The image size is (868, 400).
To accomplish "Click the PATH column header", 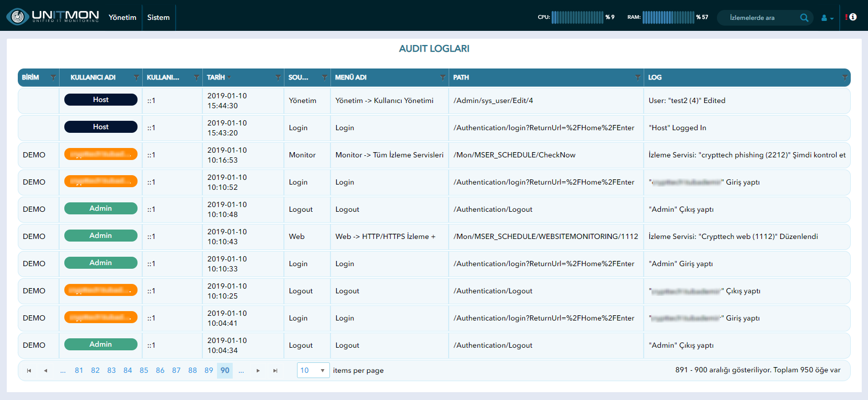I will pyautogui.click(x=461, y=77).
